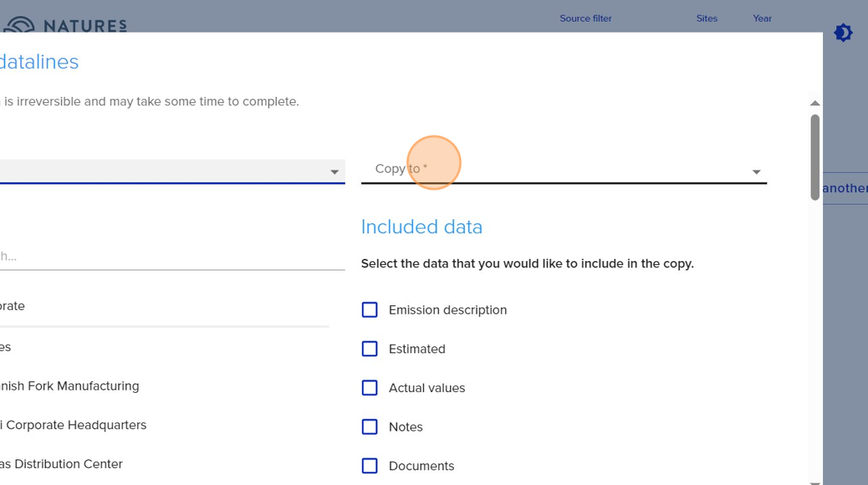
Task: Click the Copy to dropdown arrow
Action: pyautogui.click(x=756, y=172)
